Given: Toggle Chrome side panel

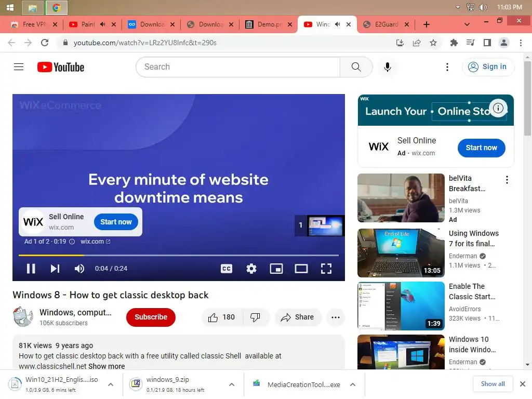Looking at the screenshot, I should (487, 43).
